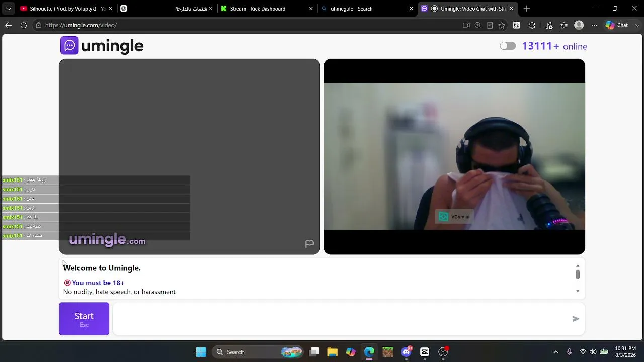Open Microsoft Edge from the taskbar
This screenshot has height=362, width=644.
tap(369, 352)
